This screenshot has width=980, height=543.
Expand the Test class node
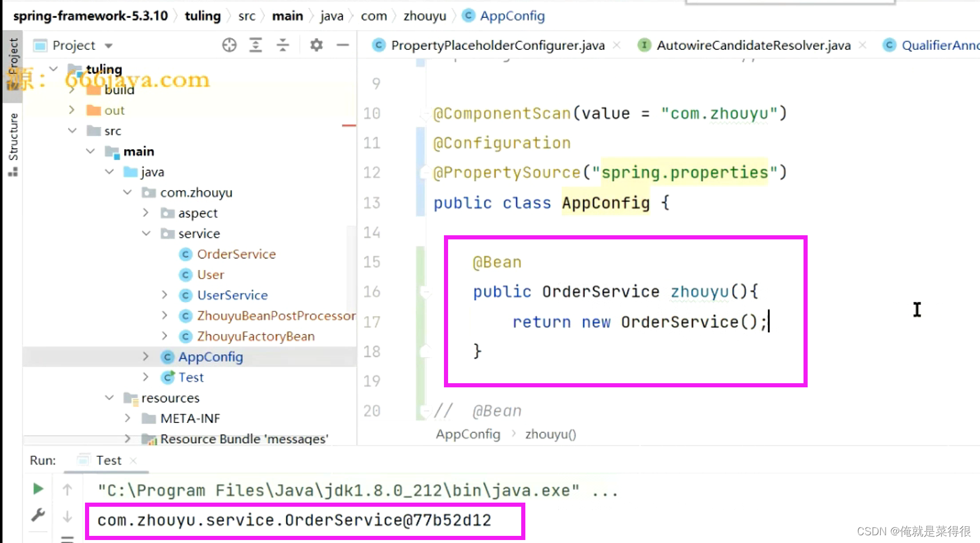[146, 377]
